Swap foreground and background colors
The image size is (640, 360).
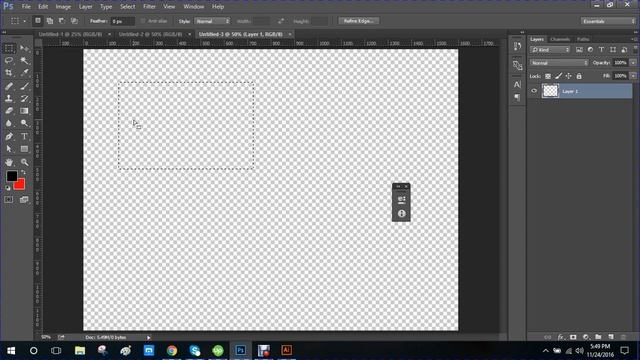23,172
